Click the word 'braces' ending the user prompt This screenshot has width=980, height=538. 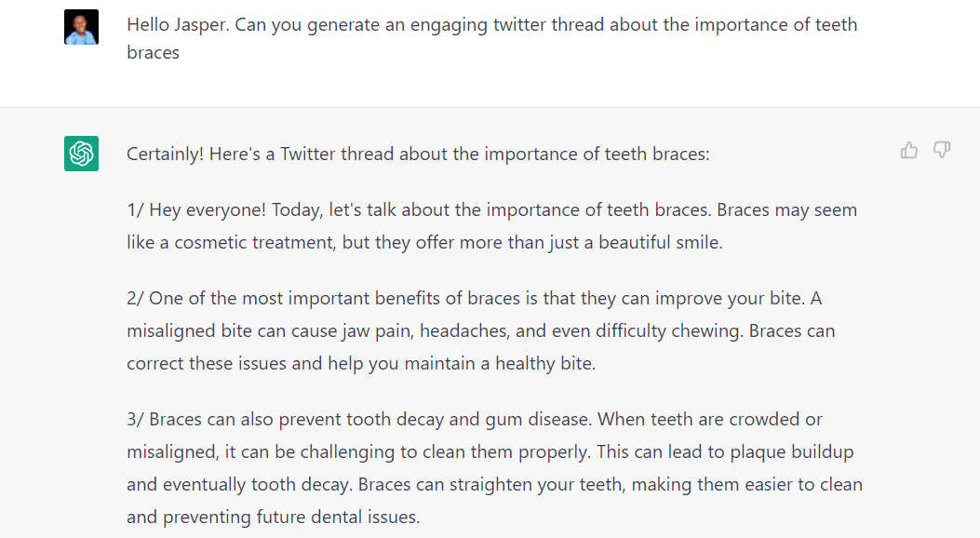tap(154, 52)
